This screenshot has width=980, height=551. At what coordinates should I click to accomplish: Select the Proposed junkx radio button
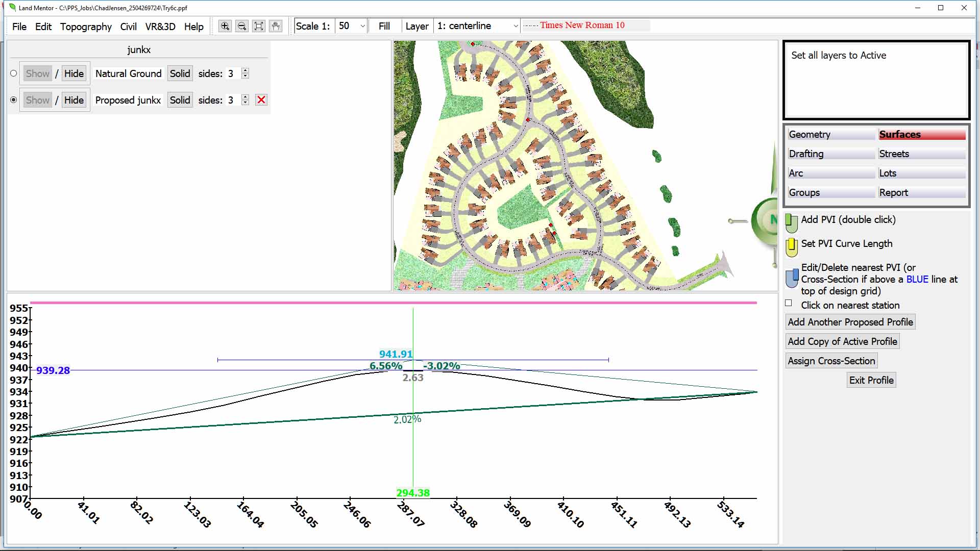point(14,100)
